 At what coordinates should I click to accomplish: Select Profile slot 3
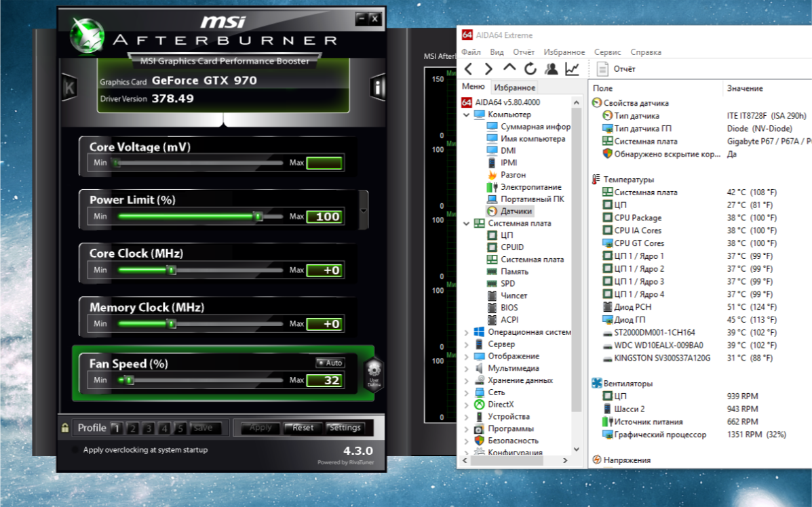149,428
